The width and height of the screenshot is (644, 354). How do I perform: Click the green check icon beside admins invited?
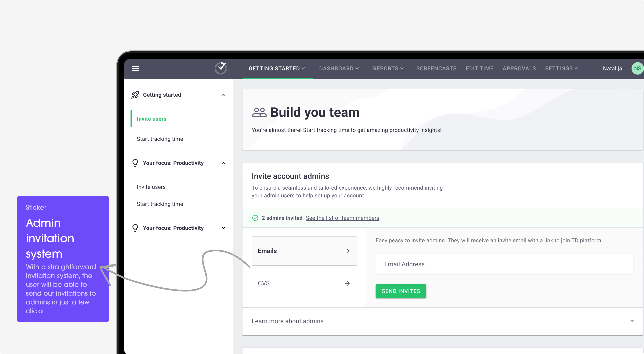point(255,218)
